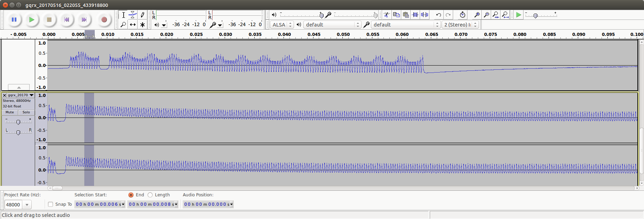Skip to the end of the track
This screenshot has height=219, width=644.
[x=84, y=20]
